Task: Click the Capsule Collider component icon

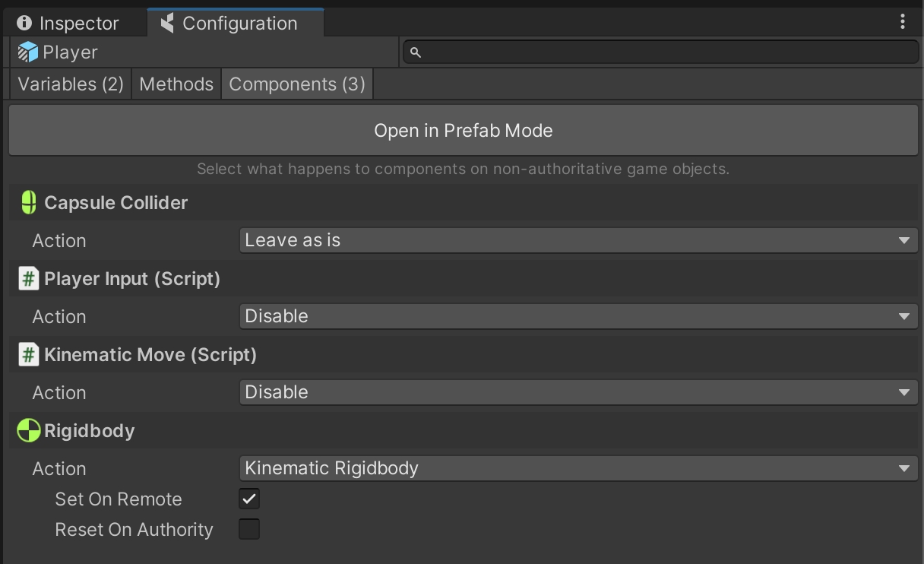Action: point(28,203)
